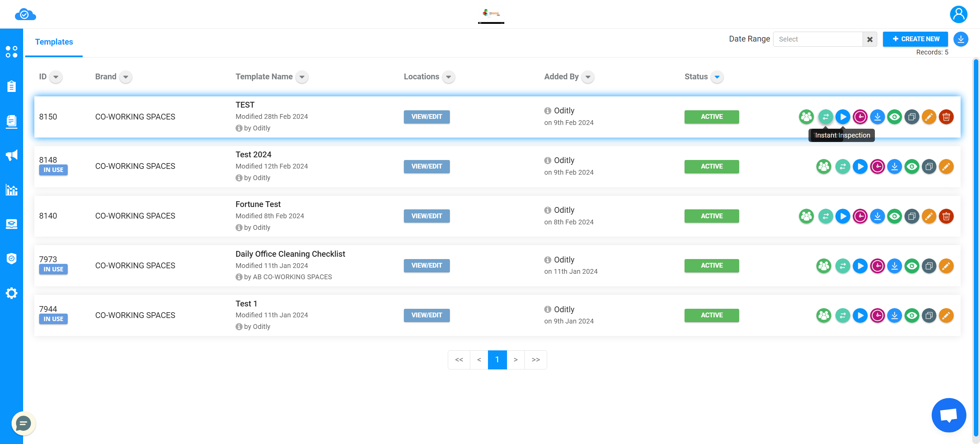The height and width of the screenshot is (444, 980).
Task: Start instant inspection play icon for TEST row
Action: [x=843, y=117]
